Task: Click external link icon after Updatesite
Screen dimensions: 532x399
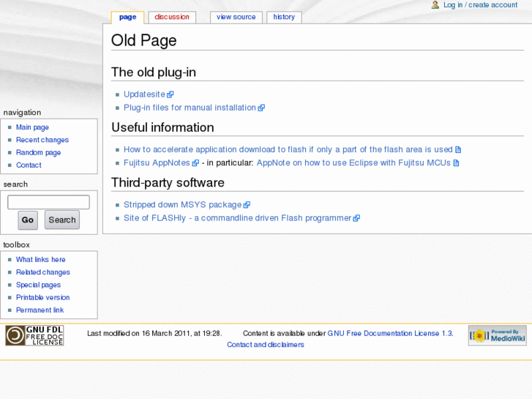Action: (170, 94)
